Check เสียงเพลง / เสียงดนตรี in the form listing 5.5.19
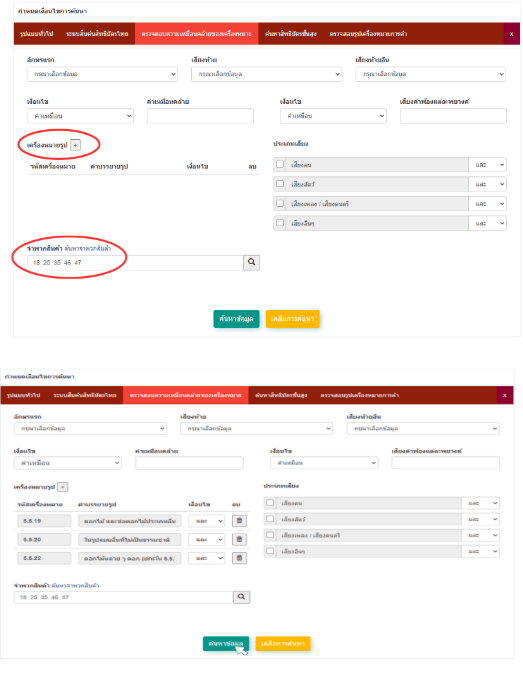Screen dimensions: 523x677 [x=270, y=535]
